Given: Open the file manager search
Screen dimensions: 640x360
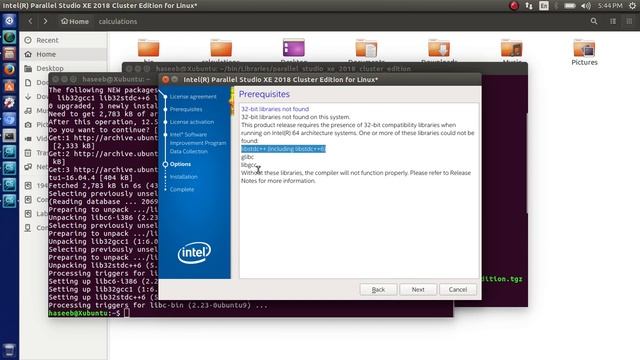Looking at the screenshot, I should 594,21.
